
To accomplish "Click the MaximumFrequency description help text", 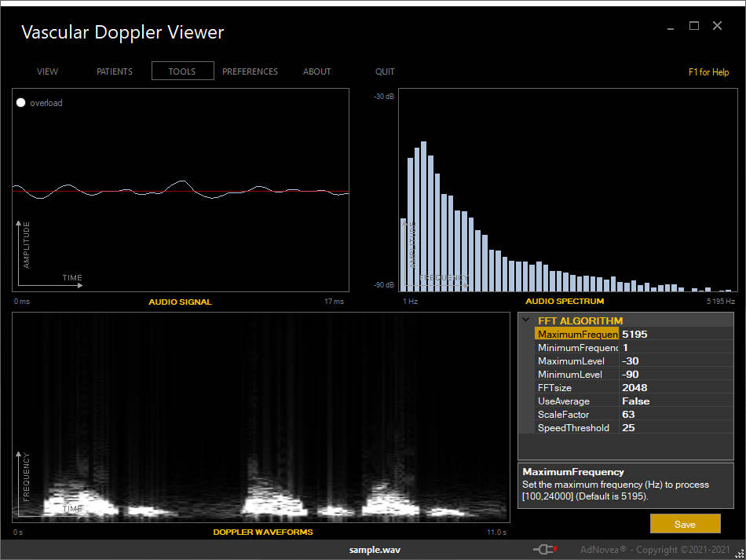I will [616, 490].
